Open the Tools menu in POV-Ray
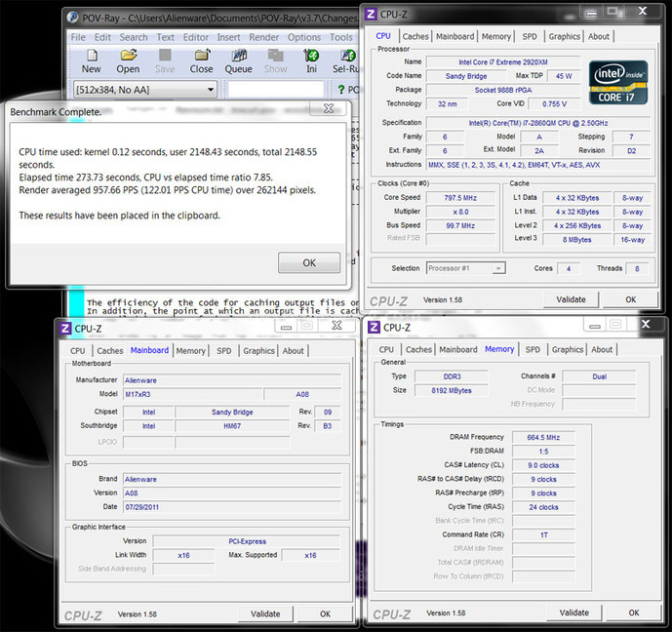Screen dimensions: 672x632 click(341, 37)
